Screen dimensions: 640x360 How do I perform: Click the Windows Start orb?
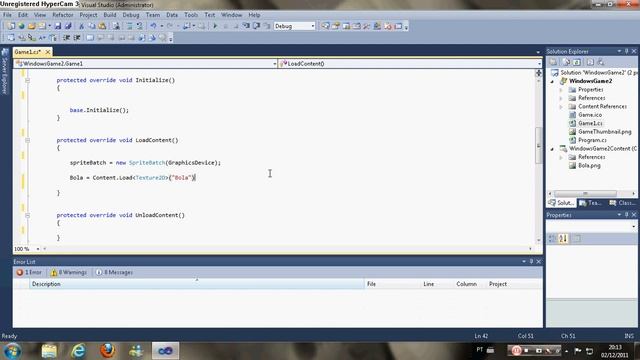coord(12,351)
